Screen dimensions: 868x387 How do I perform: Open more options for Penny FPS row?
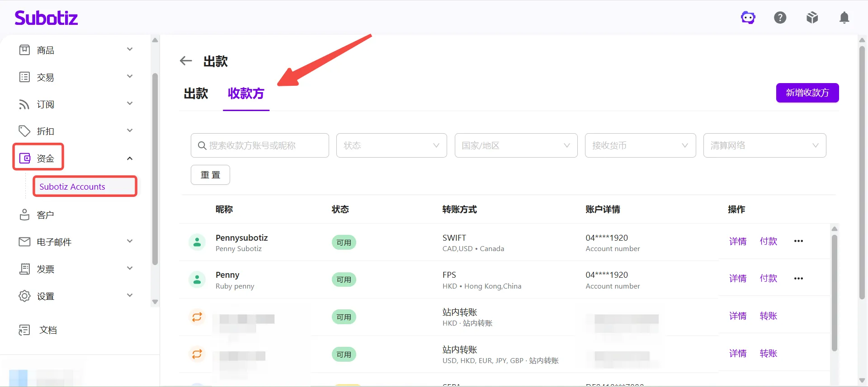pos(799,279)
